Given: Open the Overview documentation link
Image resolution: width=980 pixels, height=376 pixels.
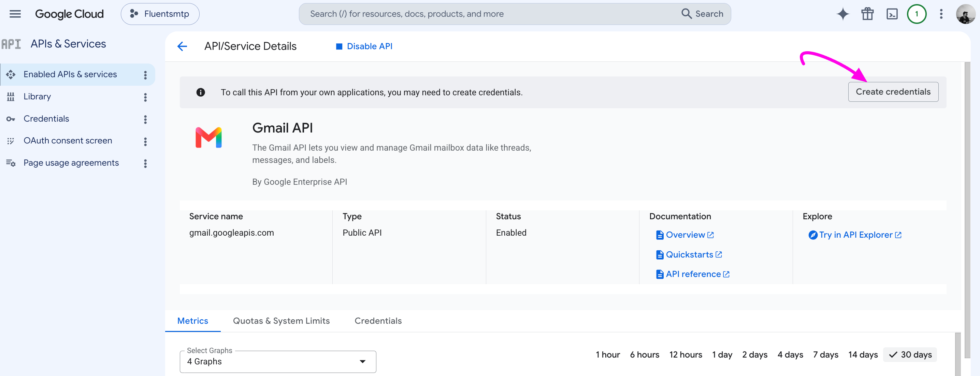Looking at the screenshot, I should pyautogui.click(x=685, y=235).
